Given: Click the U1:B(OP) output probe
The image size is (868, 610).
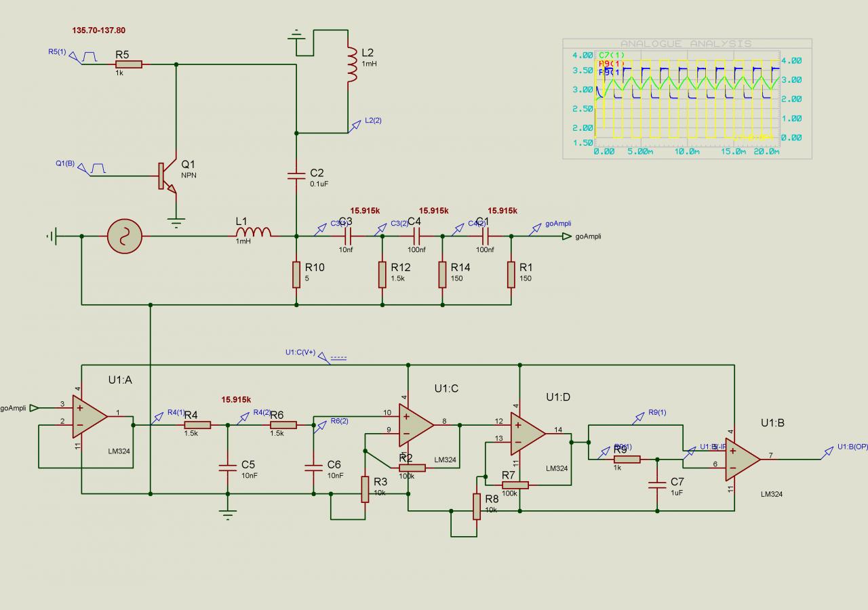Looking at the screenshot, I should [x=827, y=452].
